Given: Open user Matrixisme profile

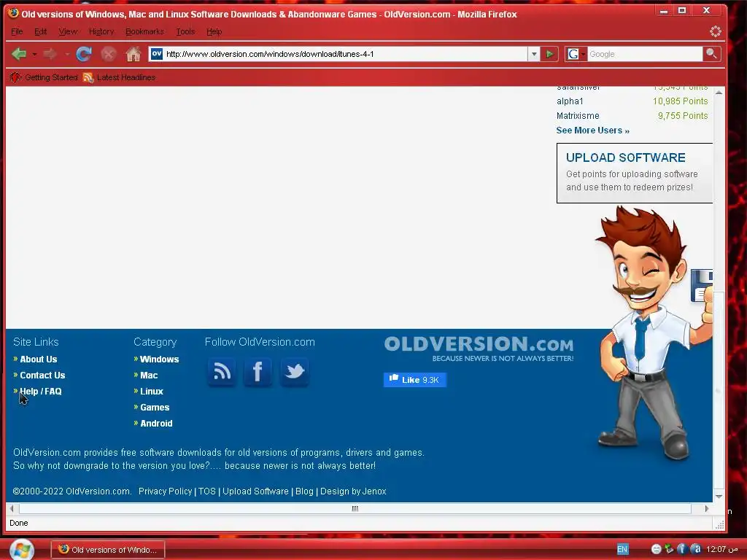Looking at the screenshot, I should click(x=578, y=116).
